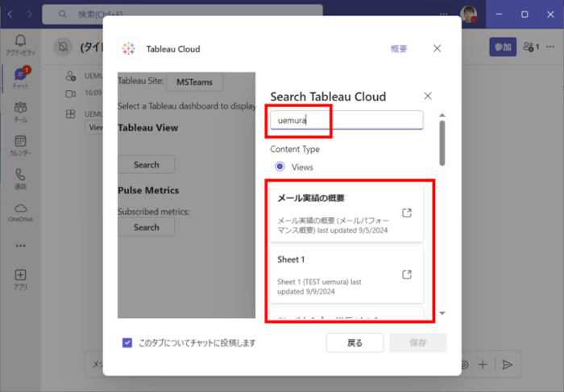Click the Tableau View heading

tap(147, 128)
